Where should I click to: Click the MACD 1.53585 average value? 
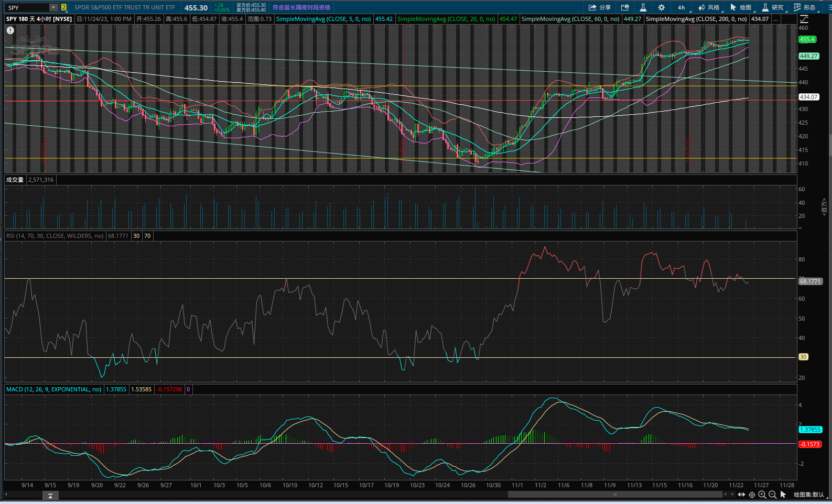142,389
